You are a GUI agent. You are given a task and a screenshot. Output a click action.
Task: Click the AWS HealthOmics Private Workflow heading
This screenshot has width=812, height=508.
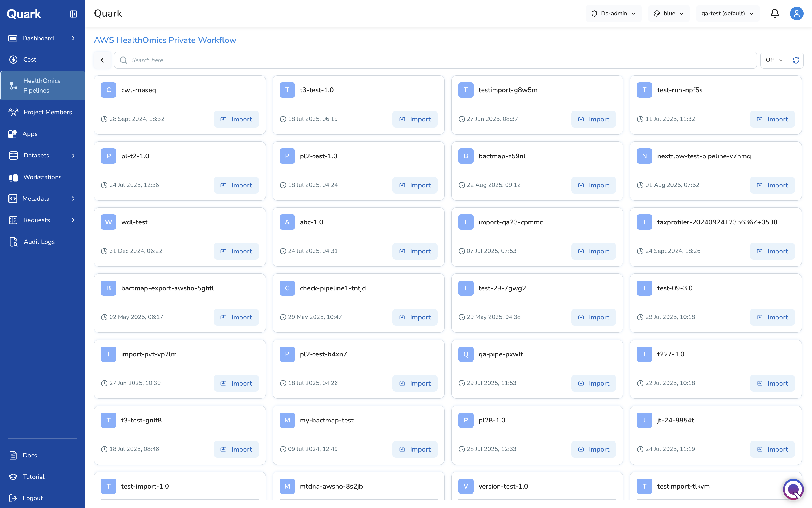click(x=165, y=40)
